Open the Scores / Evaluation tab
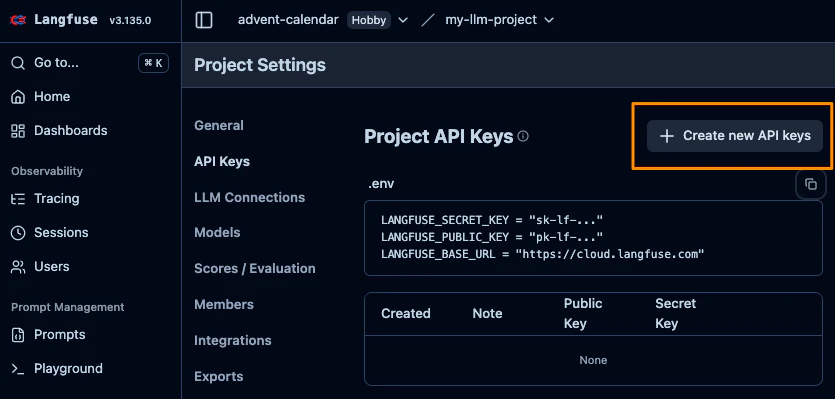 [255, 268]
